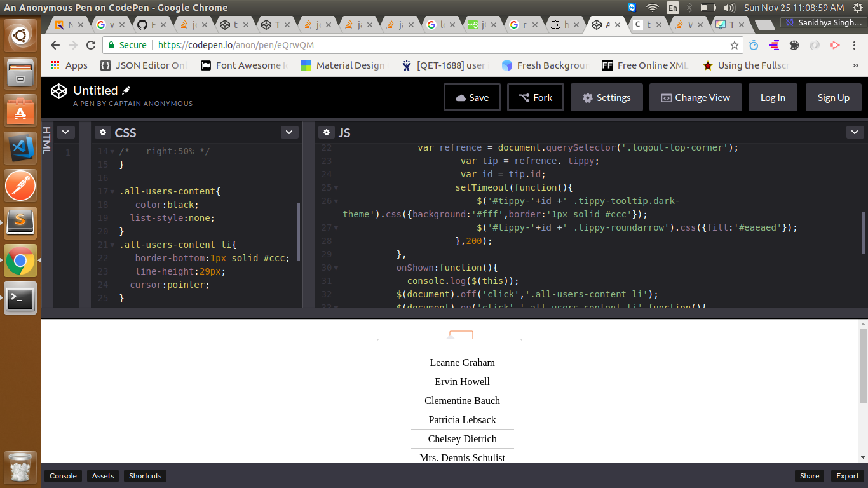Open battery indicator in top panel
Image resolution: width=868 pixels, height=488 pixels.
(x=709, y=8)
